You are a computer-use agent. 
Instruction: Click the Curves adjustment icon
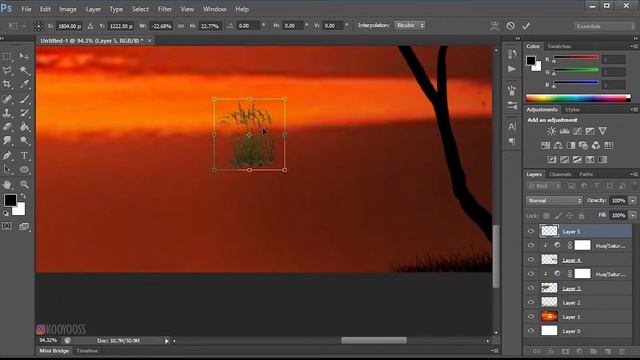click(x=577, y=131)
